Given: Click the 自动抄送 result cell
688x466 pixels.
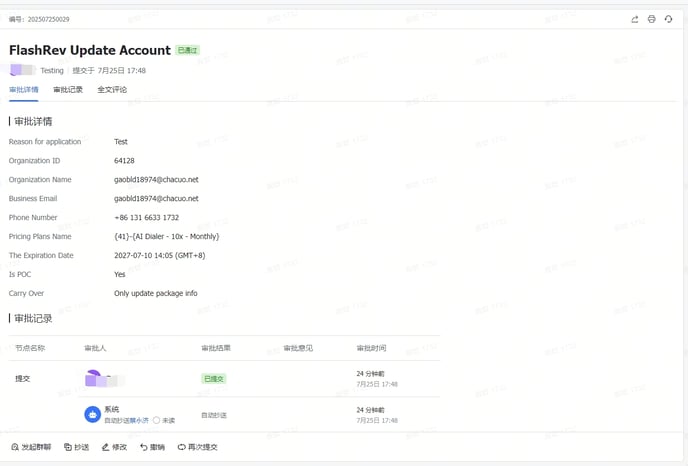Looking at the screenshot, I should 214,415.
